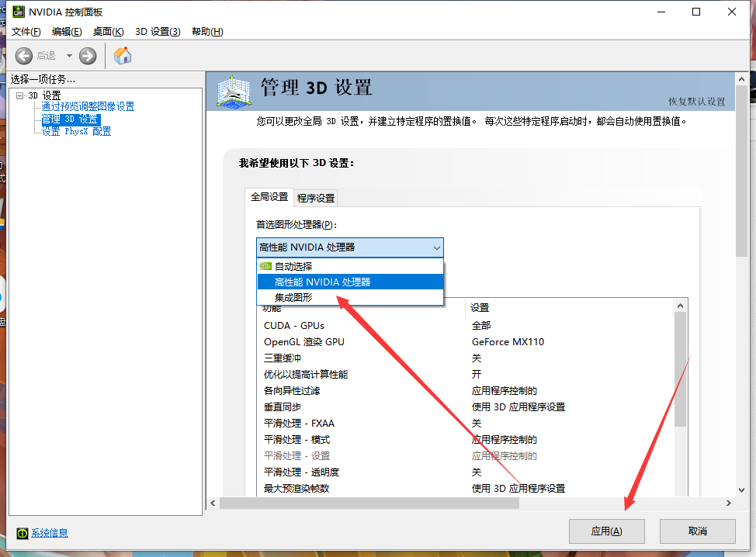The width and height of the screenshot is (756, 557).
Task: Open the 3D 设置(3) menu
Action: [158, 32]
